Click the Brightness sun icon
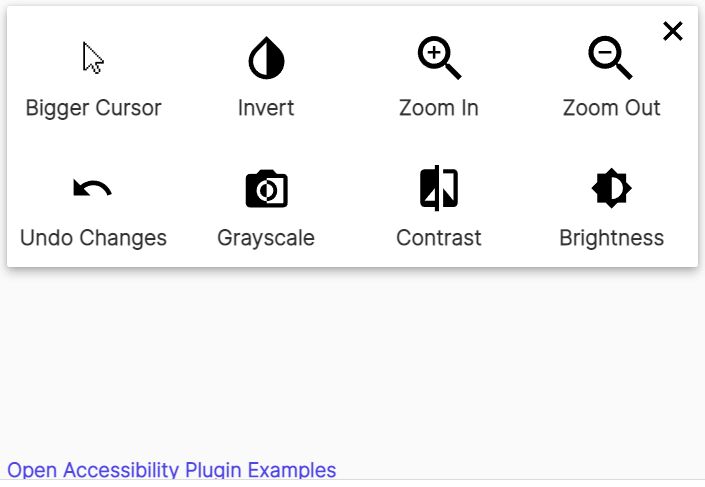705x487 pixels. tap(611, 188)
